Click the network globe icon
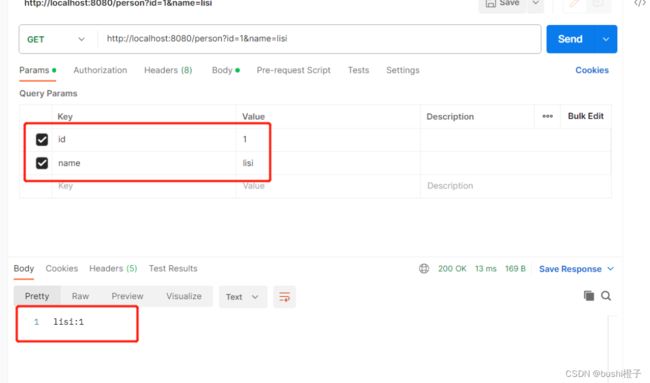650x383 pixels. click(424, 269)
